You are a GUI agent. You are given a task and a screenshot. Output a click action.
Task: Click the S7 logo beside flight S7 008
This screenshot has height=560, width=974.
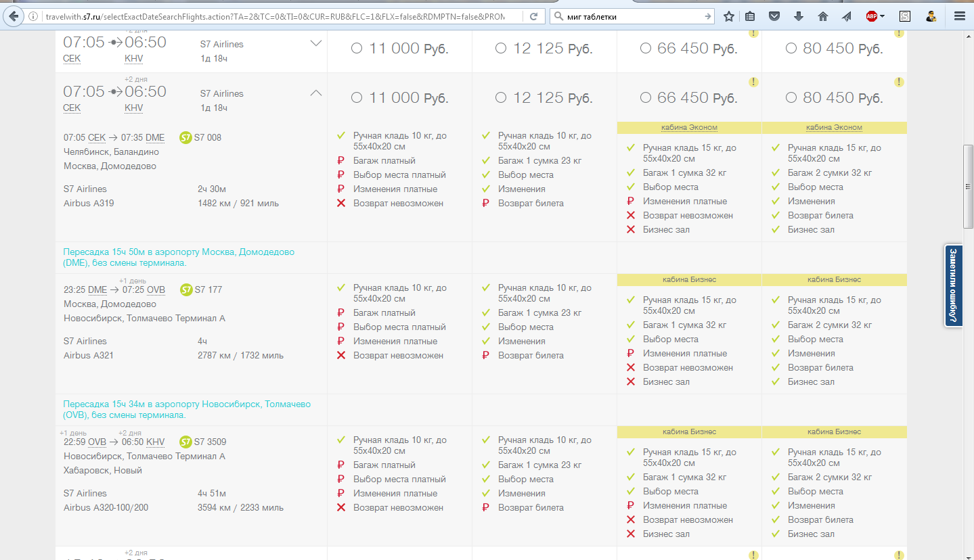[185, 137]
